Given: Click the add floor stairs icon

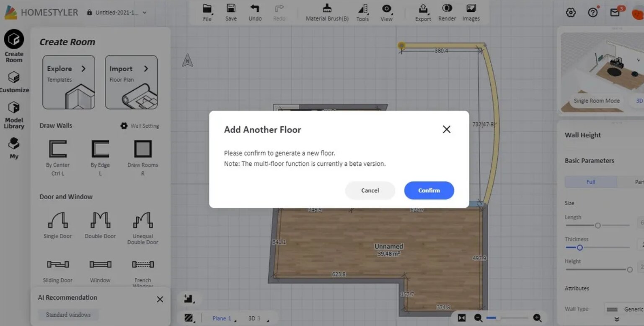Looking at the screenshot, I should pos(188,299).
